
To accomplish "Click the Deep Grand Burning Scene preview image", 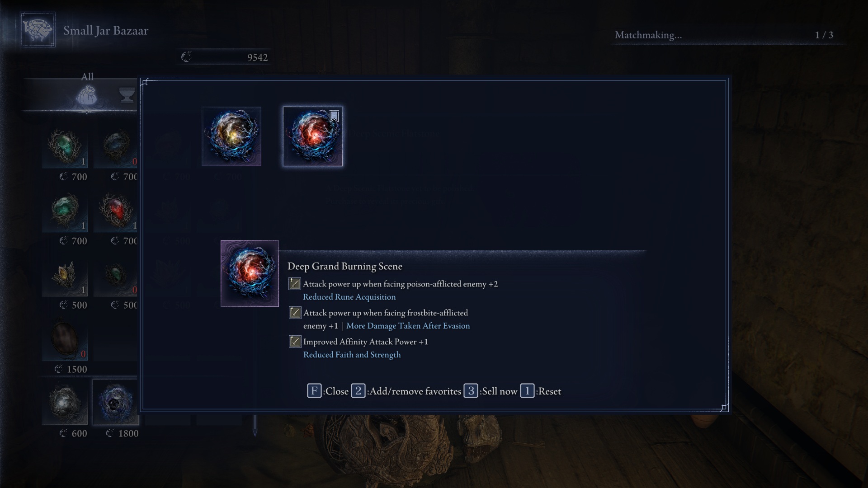I will pos(250,273).
